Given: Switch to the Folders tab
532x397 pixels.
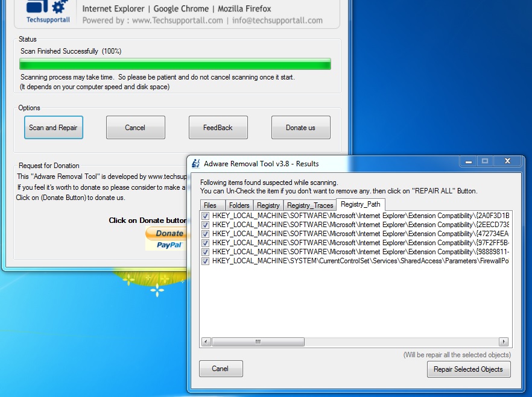Looking at the screenshot, I should coord(239,205).
